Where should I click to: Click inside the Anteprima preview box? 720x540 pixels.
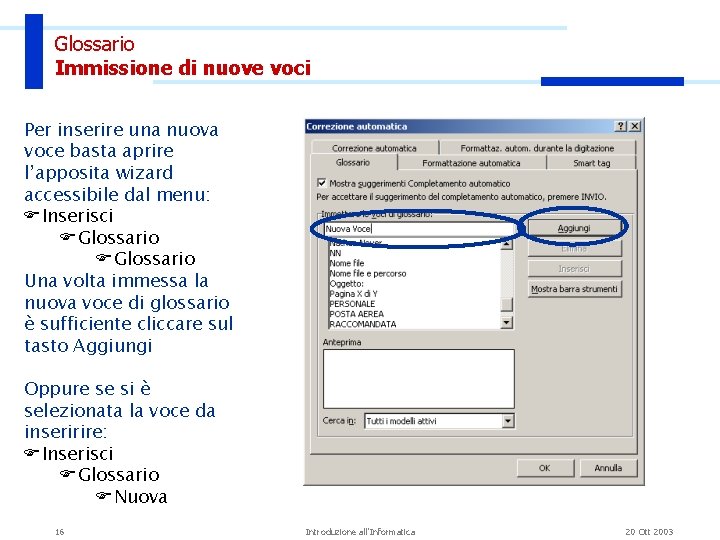419,378
